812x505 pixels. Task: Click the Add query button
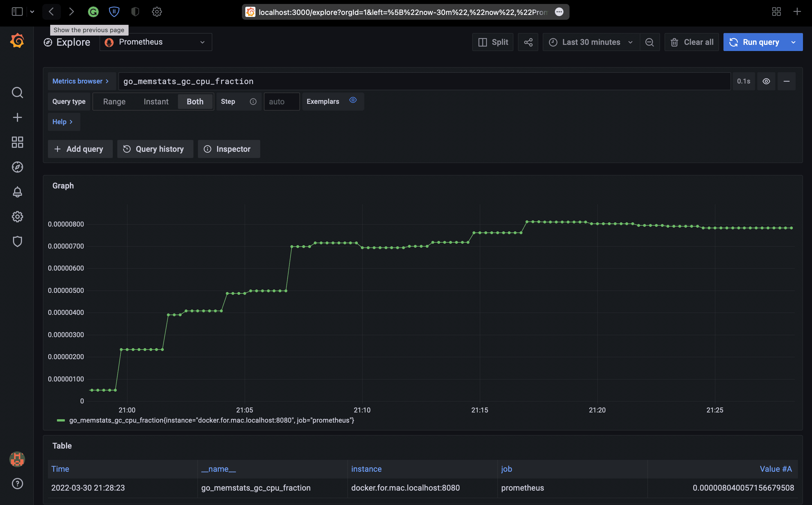pos(80,149)
